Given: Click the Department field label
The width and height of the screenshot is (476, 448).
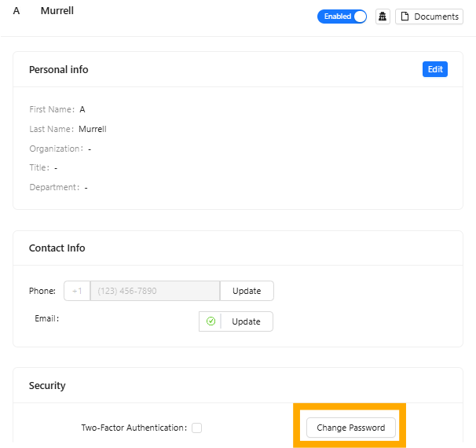Looking at the screenshot, I should [x=54, y=187].
